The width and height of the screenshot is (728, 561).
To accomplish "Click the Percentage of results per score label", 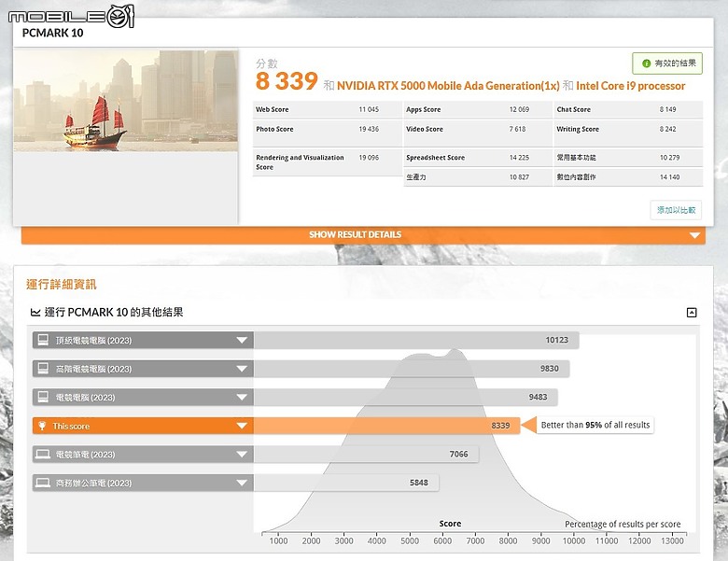I will 623,525.
